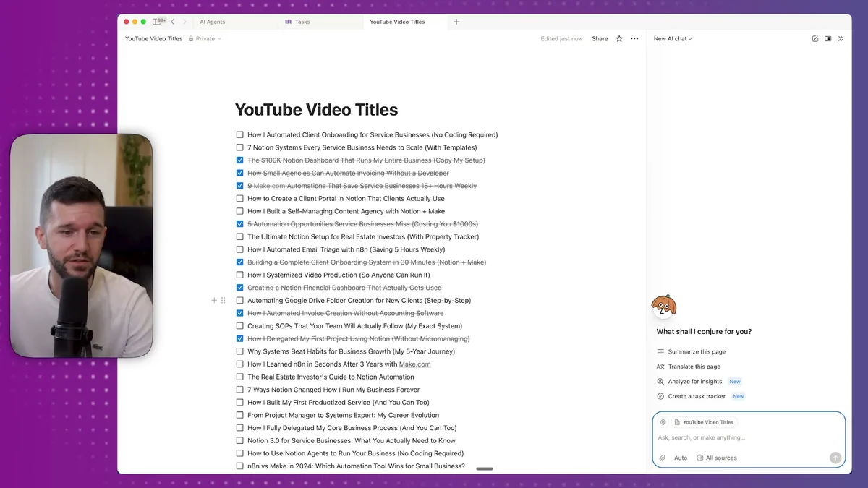Toggle the side panel layout icon
This screenshot has height=488, width=868.
coord(827,38)
